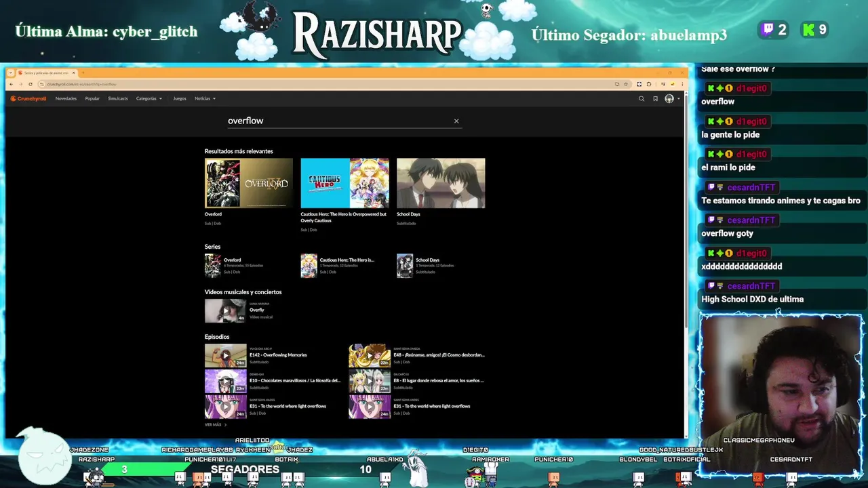Bookmark this page with the star icon
Viewport: 868px width, 488px height.
626,84
